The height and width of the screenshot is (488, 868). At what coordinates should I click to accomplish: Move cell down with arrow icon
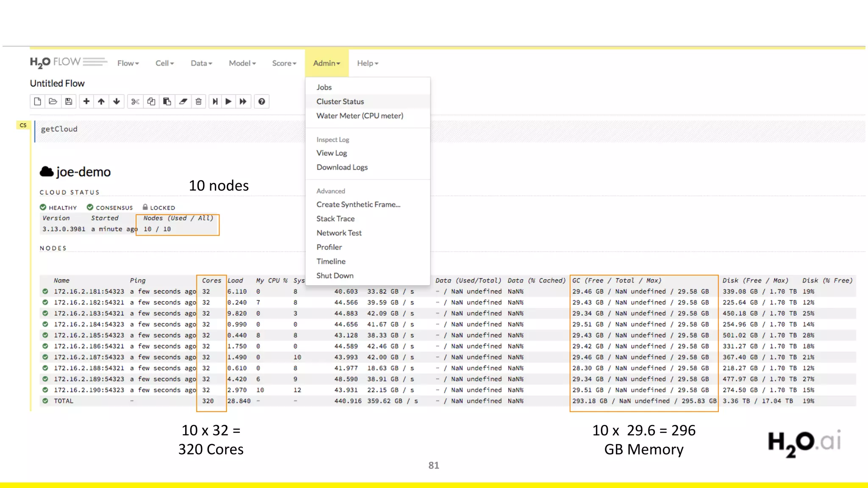click(117, 101)
